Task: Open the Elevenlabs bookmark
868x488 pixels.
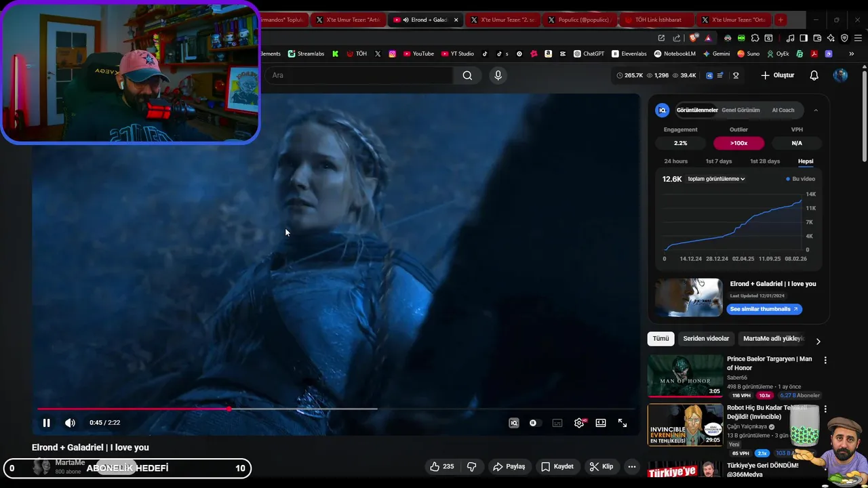Action: click(629, 54)
